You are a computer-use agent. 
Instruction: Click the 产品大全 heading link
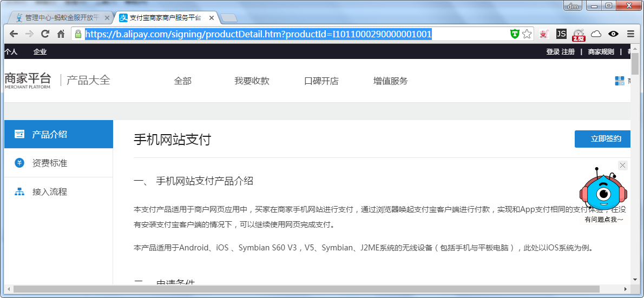88,80
